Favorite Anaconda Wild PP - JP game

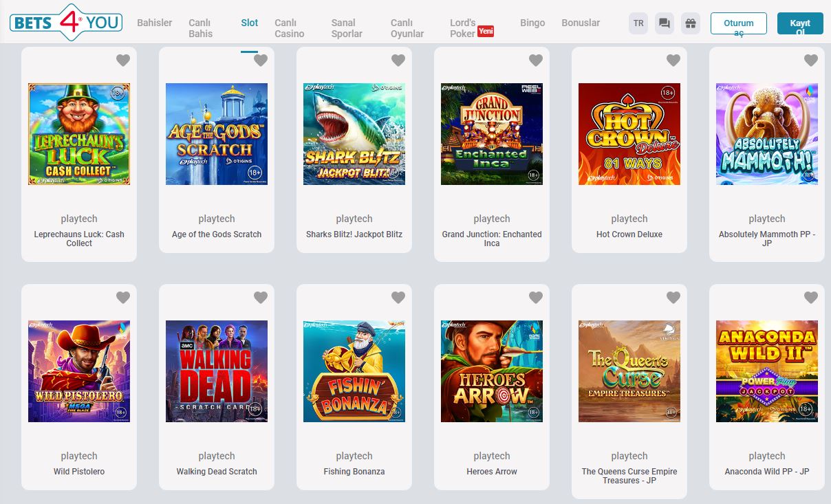pyautogui.click(x=811, y=298)
